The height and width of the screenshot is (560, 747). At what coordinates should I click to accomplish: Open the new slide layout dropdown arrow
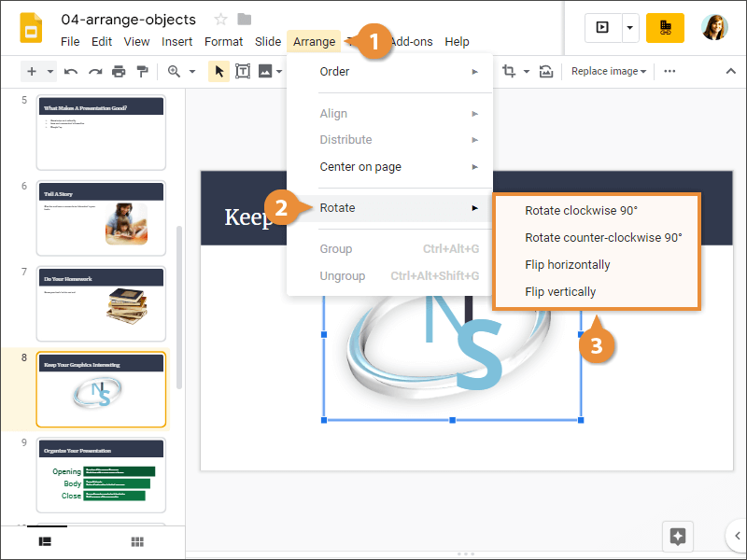click(x=50, y=72)
